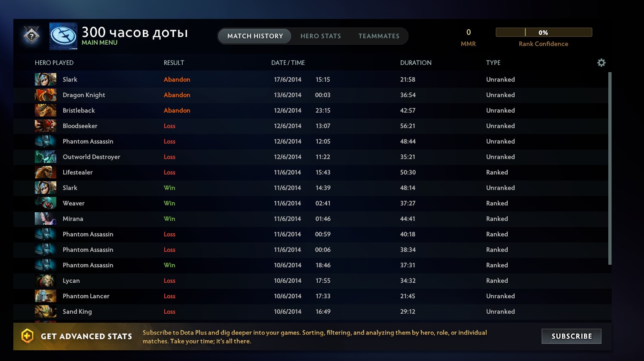Click the match list vertical scrollbar

coord(610,168)
